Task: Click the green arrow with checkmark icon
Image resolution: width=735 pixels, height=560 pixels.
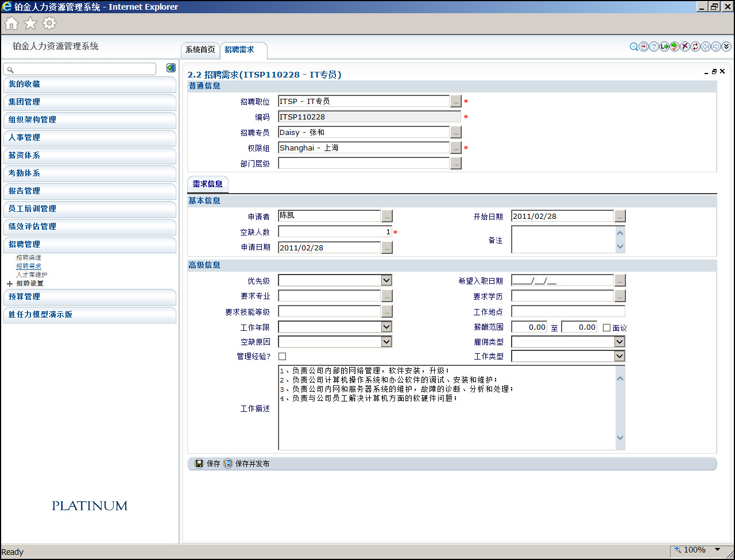Action: pos(675,47)
